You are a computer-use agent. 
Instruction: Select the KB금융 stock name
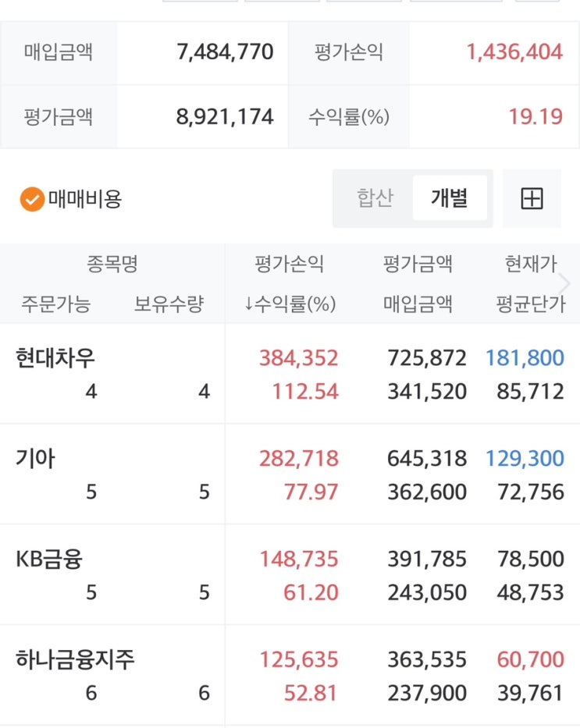pyautogui.click(x=49, y=559)
